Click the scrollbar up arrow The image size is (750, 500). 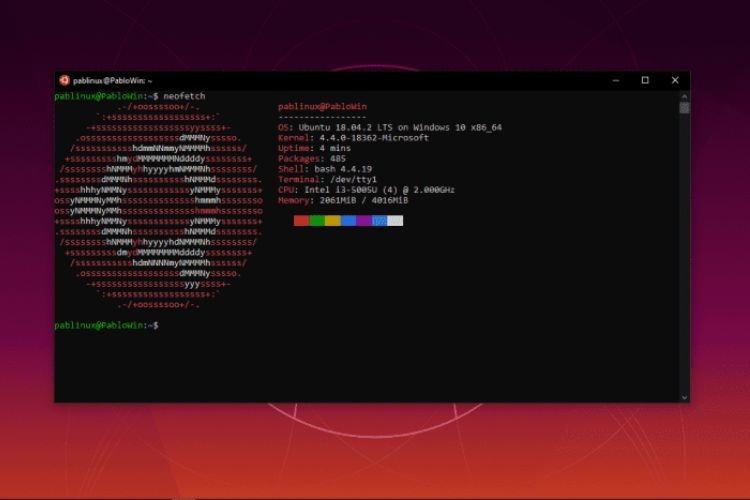tap(684, 96)
